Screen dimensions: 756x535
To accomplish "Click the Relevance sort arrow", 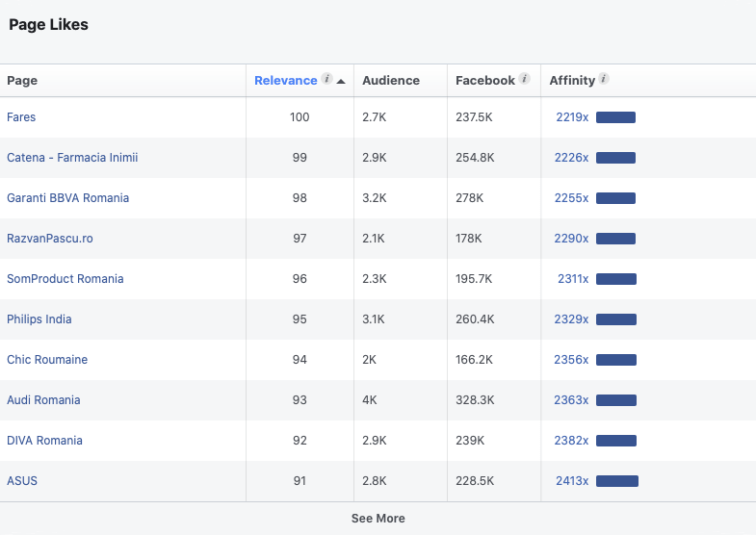I will point(341,81).
